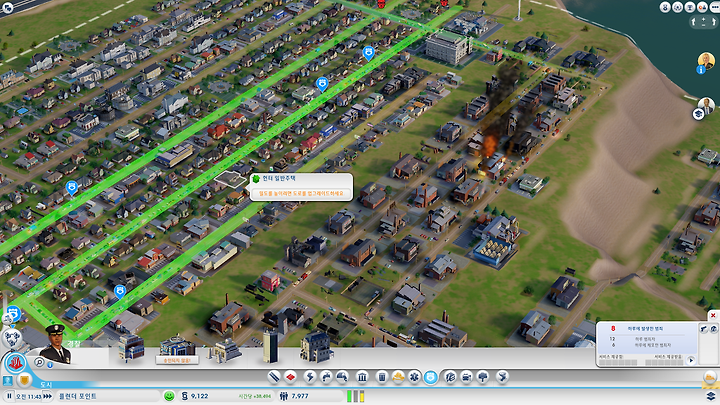Viewport: 720px width, 405px height.
Task: Click the police map pin near top center
Action: point(368,53)
